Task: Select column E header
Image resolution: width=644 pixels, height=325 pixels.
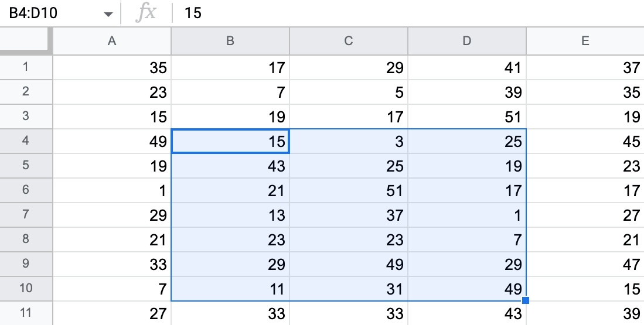Action: (x=585, y=41)
